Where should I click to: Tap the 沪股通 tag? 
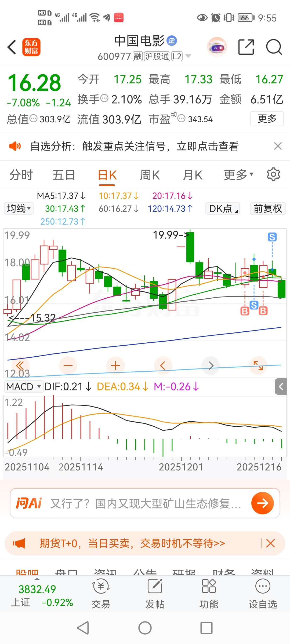(x=157, y=56)
